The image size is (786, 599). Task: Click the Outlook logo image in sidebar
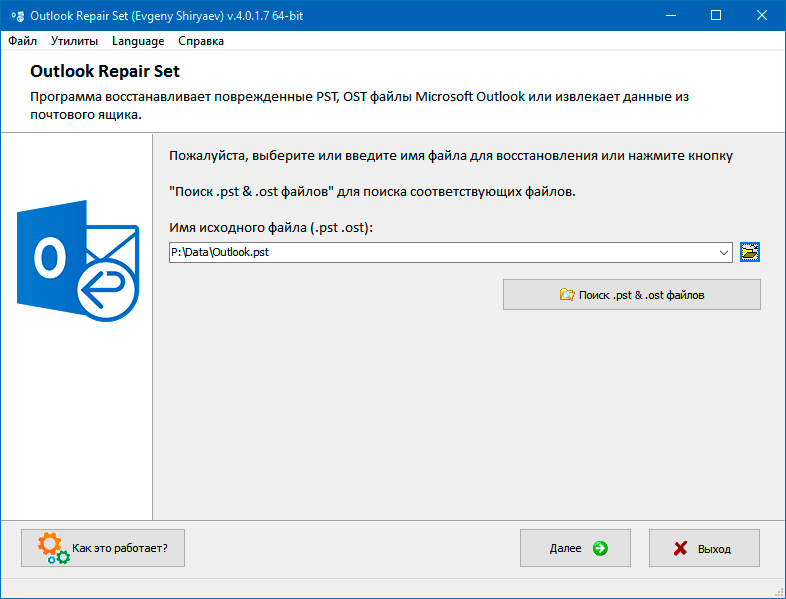(x=78, y=261)
